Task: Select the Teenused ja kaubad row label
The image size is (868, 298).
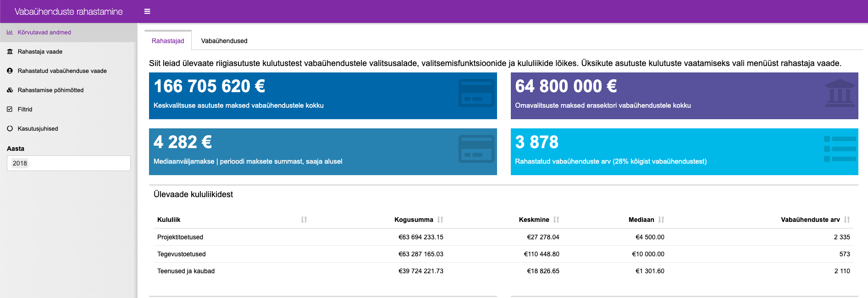Action: pos(186,271)
